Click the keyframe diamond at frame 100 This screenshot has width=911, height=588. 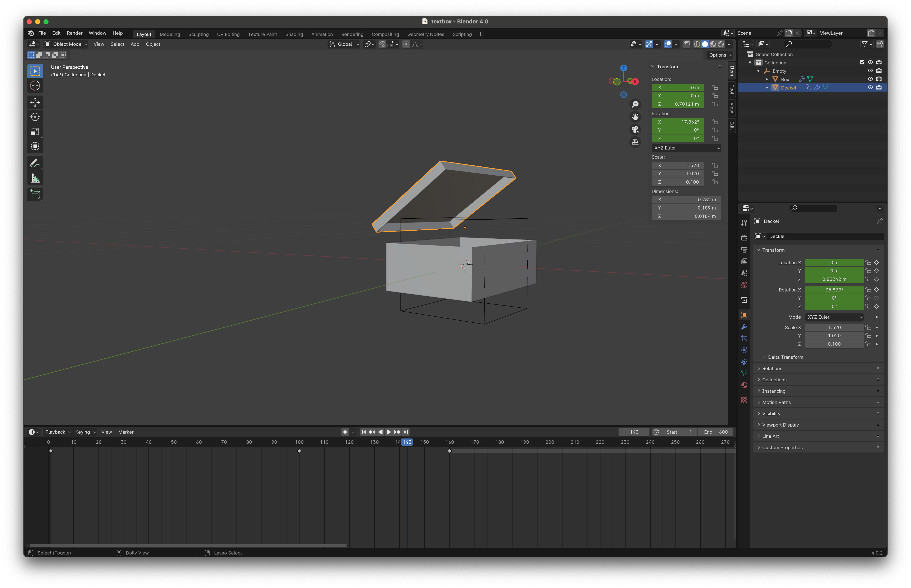pos(299,451)
